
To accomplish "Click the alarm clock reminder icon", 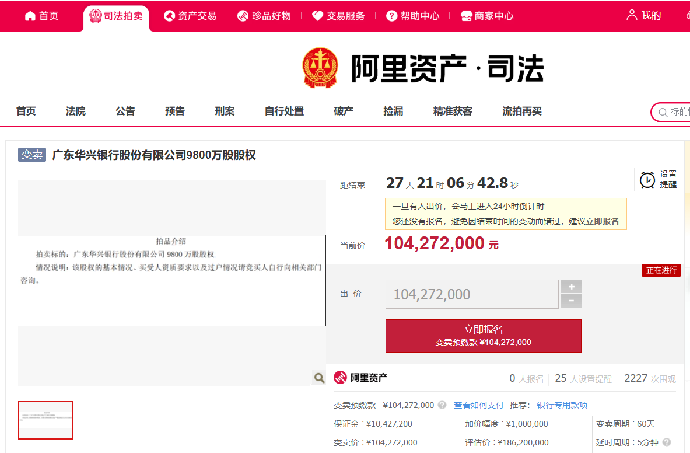I will click(x=646, y=180).
